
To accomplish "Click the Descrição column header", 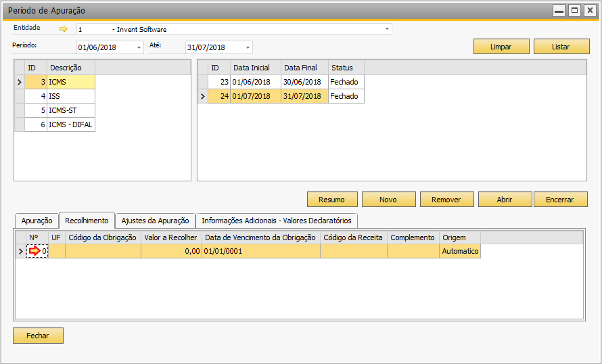I will pyautogui.click(x=70, y=68).
